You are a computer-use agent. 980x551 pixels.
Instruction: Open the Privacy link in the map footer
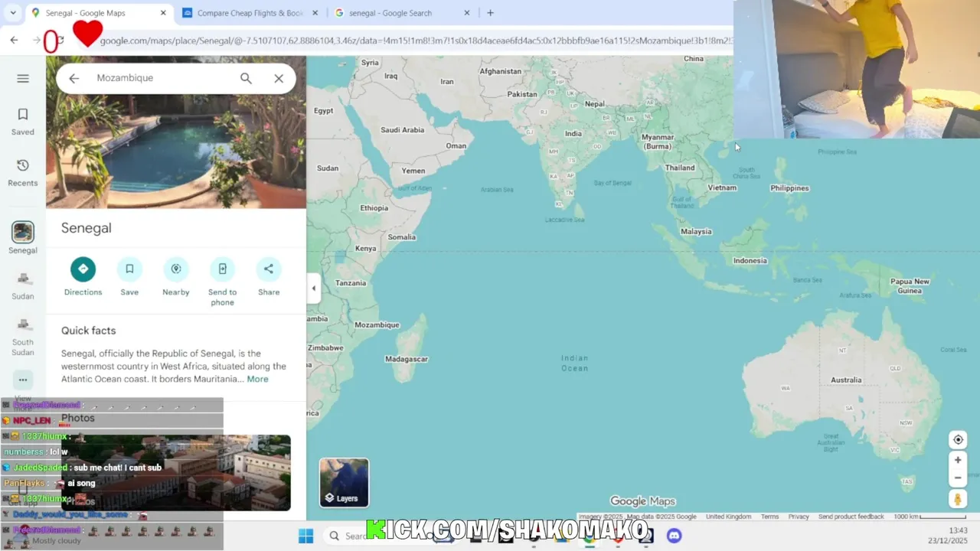[799, 517]
